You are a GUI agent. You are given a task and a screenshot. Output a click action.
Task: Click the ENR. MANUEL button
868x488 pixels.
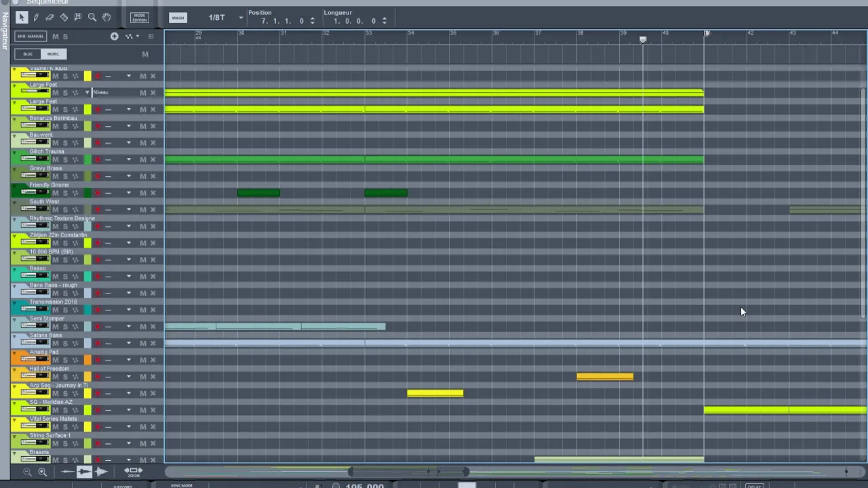click(31, 36)
